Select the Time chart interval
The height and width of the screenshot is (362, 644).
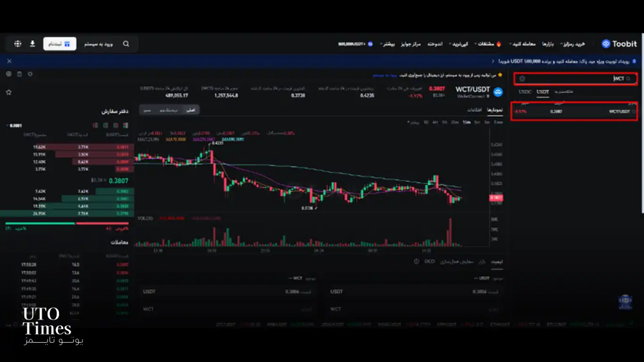pyautogui.click(x=498, y=122)
